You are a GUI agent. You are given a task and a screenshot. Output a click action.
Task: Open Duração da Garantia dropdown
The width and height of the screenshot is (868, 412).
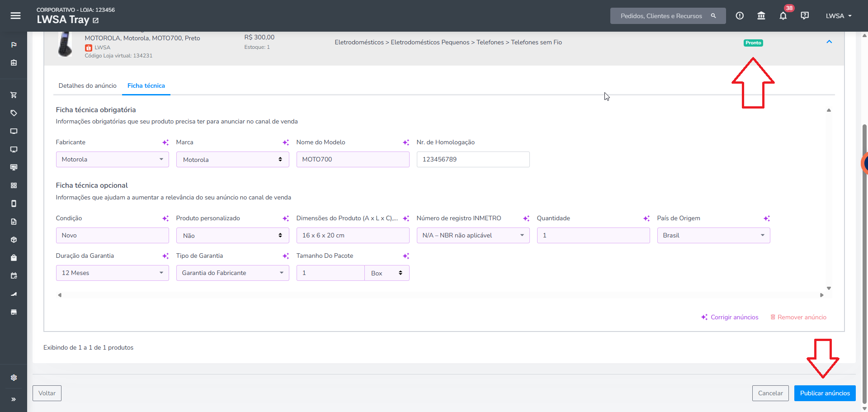[x=112, y=273]
